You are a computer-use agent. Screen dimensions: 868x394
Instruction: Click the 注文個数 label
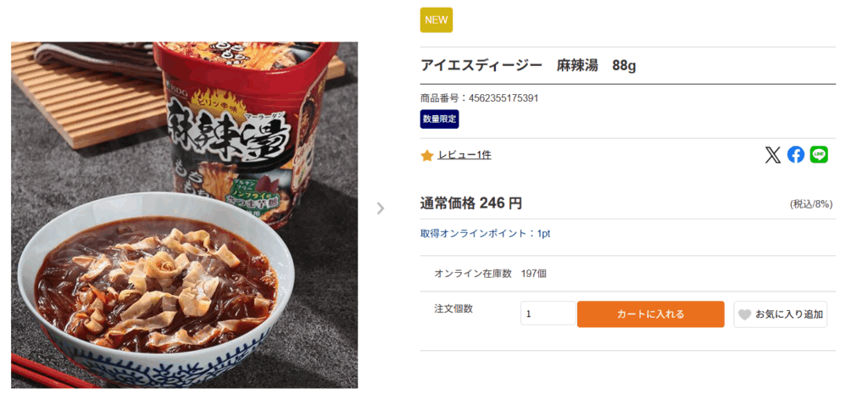[x=453, y=308]
